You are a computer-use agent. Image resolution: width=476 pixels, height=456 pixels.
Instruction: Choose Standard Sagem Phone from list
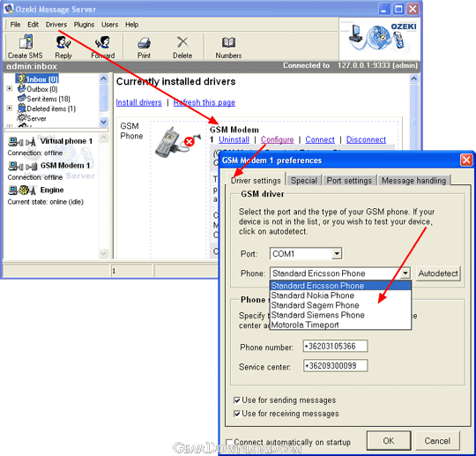(340, 305)
